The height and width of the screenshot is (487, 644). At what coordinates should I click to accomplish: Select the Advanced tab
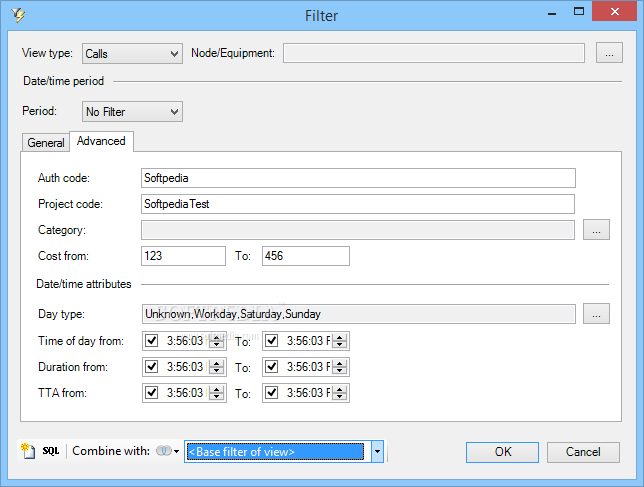101,141
